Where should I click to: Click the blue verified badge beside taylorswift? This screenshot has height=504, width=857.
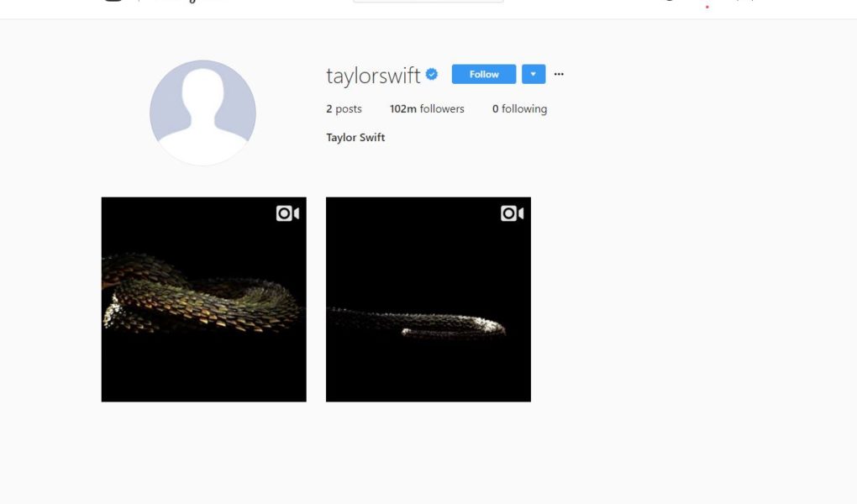432,74
